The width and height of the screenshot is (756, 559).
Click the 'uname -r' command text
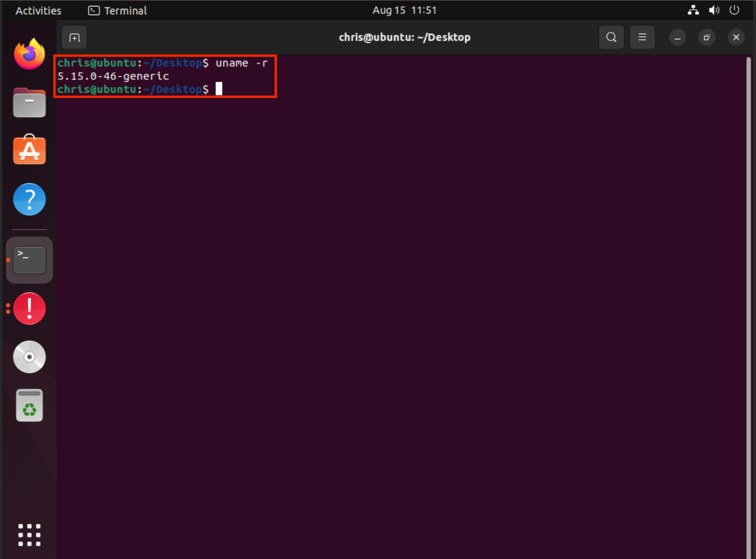pyautogui.click(x=242, y=63)
